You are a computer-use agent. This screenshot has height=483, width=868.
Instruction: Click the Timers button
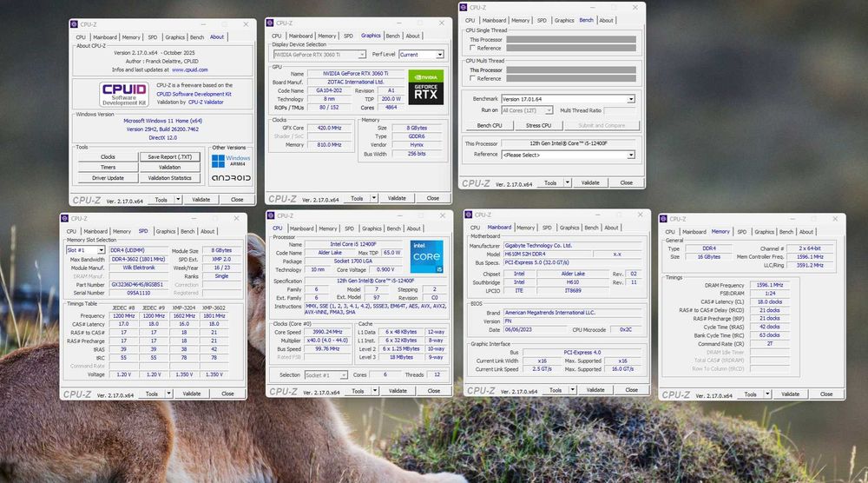(x=108, y=168)
